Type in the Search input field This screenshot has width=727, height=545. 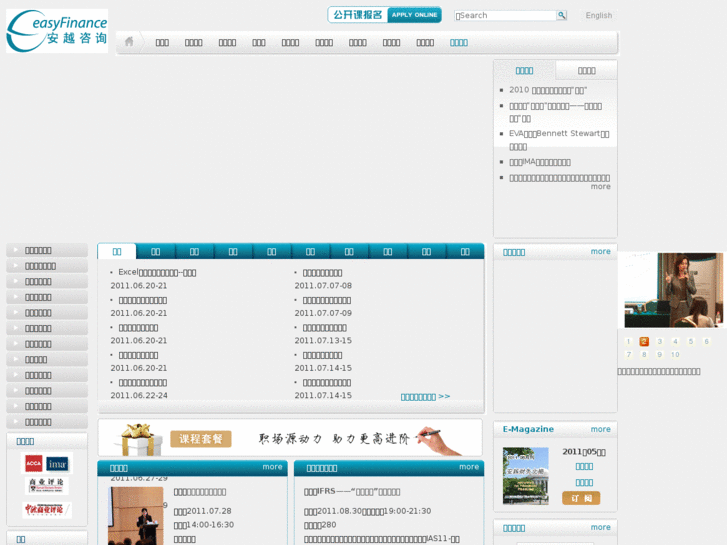[505, 16]
